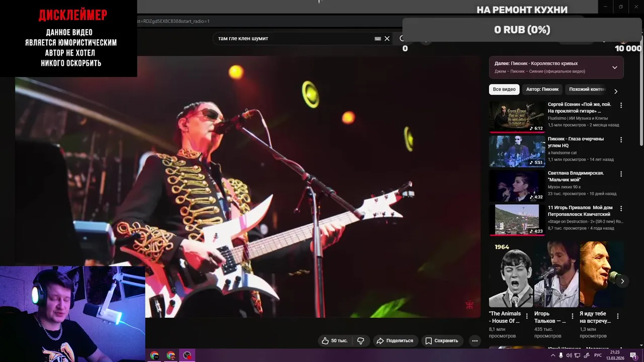Open the Игорь Тальков shorts card

click(556, 274)
